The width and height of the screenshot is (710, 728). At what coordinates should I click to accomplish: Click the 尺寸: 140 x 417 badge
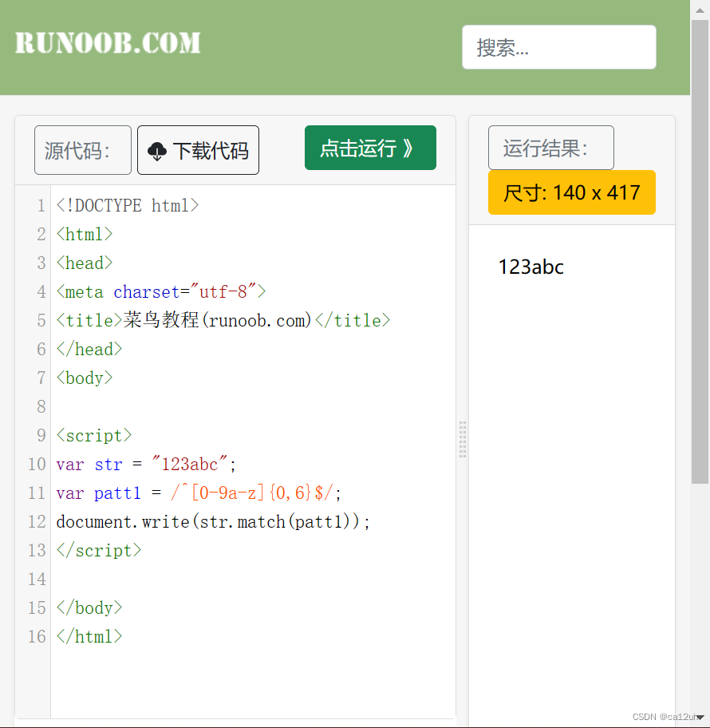click(572, 192)
